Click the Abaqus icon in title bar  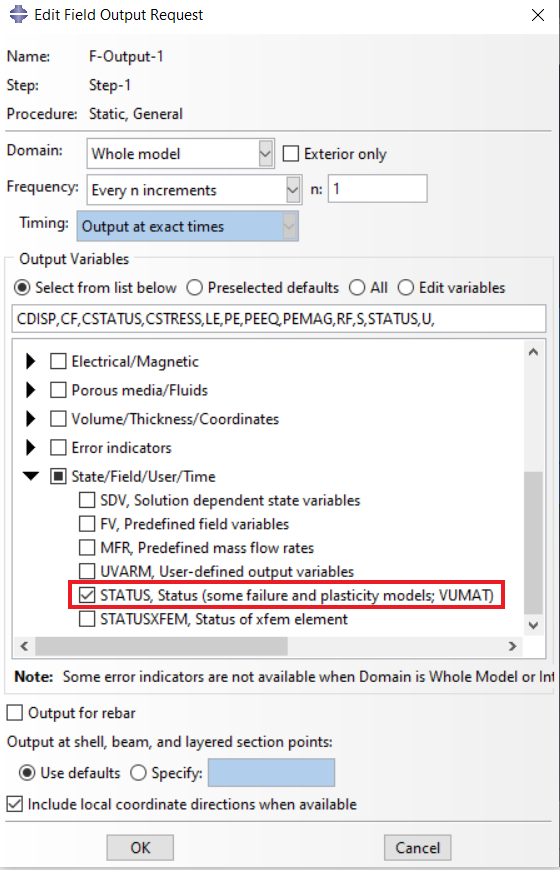[x=18, y=14]
